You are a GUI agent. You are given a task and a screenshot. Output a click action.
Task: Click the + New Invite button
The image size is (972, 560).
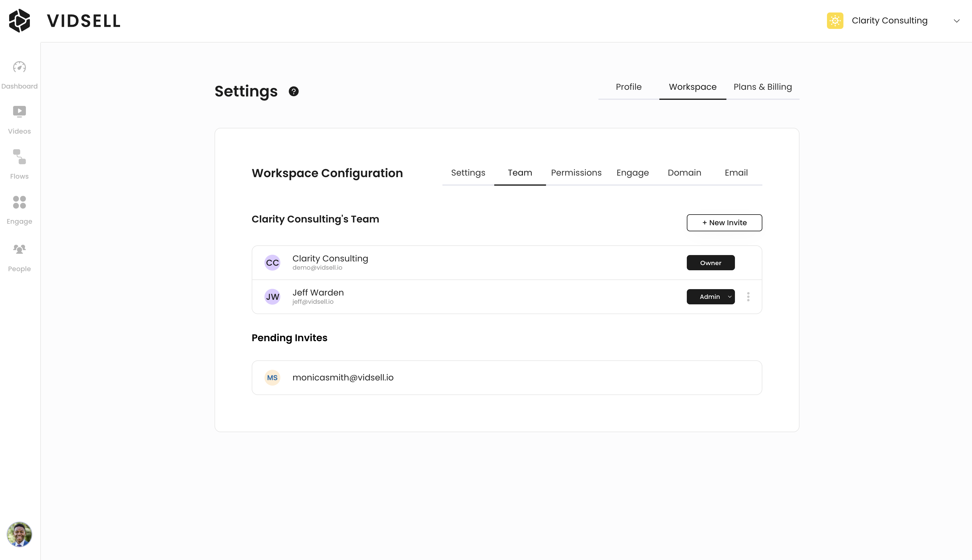724,223
